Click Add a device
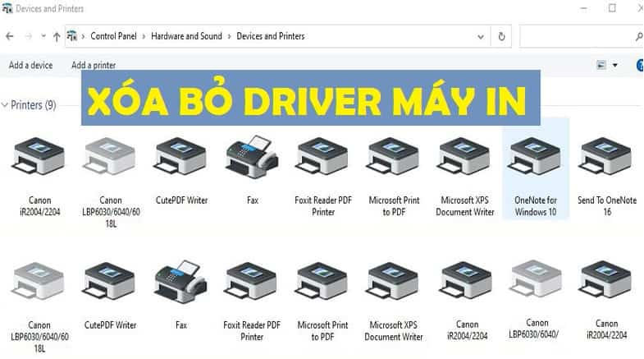 coord(31,65)
